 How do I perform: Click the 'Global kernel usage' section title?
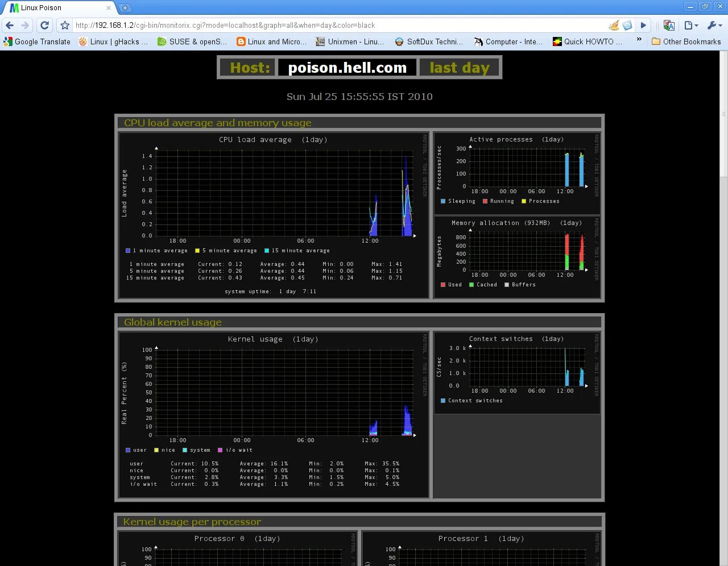coord(173,322)
